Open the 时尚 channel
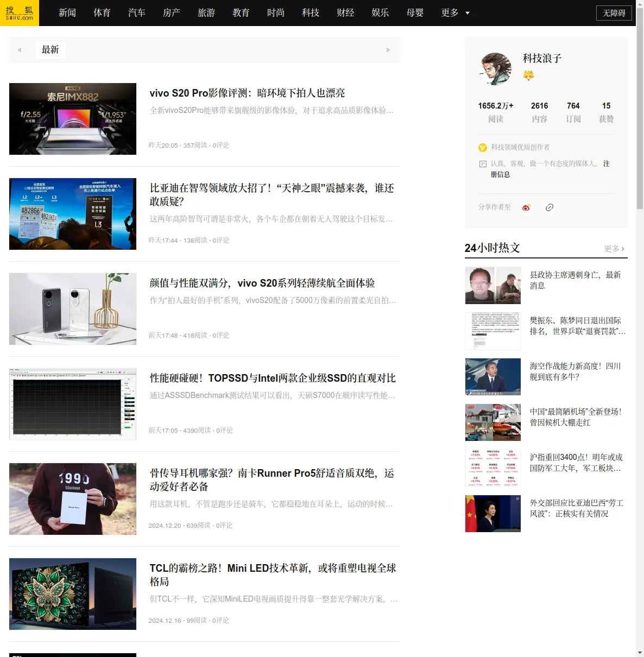The height and width of the screenshot is (657, 644). pos(276,12)
